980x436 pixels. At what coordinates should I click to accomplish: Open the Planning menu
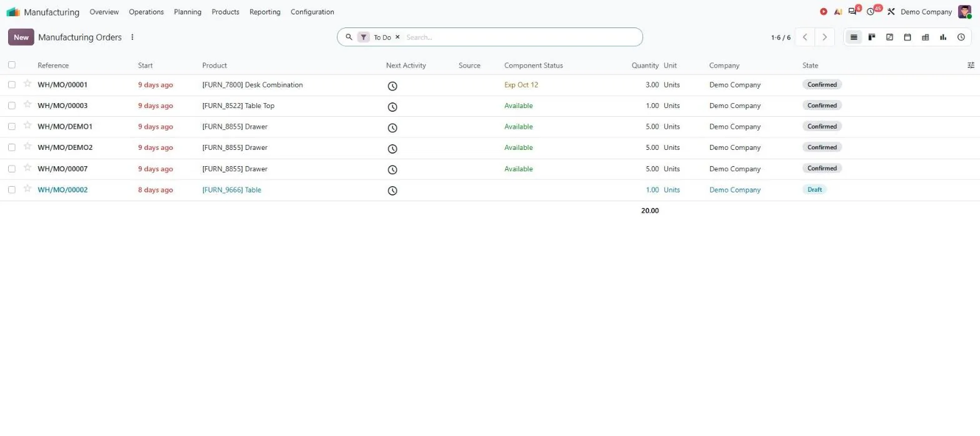(x=187, y=12)
